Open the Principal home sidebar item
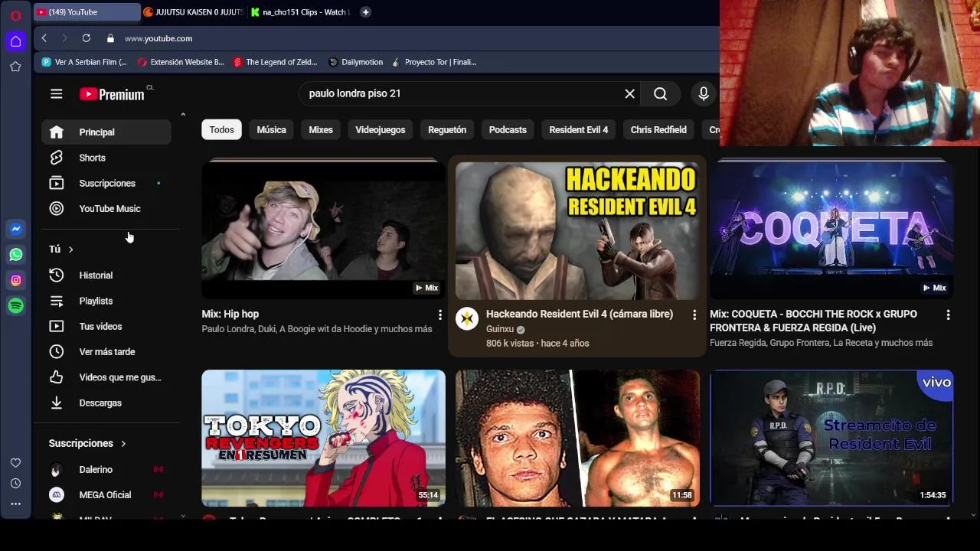Screen dimensions: 980x551 106,132
